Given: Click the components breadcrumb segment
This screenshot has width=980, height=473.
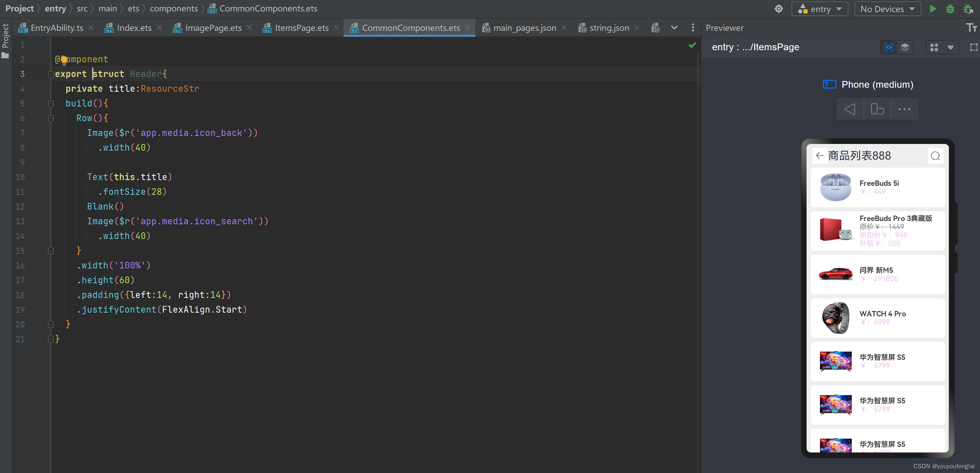Looking at the screenshot, I should [x=174, y=8].
